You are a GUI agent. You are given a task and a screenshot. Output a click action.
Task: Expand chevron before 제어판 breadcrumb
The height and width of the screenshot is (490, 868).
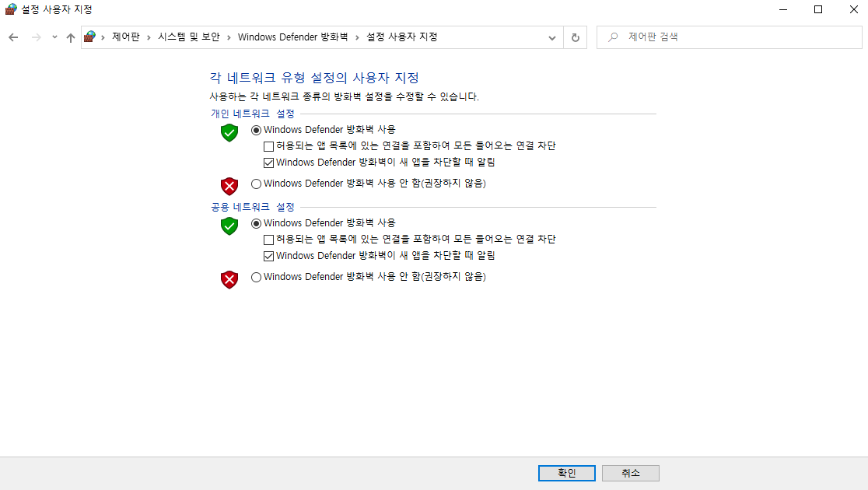pos(103,37)
